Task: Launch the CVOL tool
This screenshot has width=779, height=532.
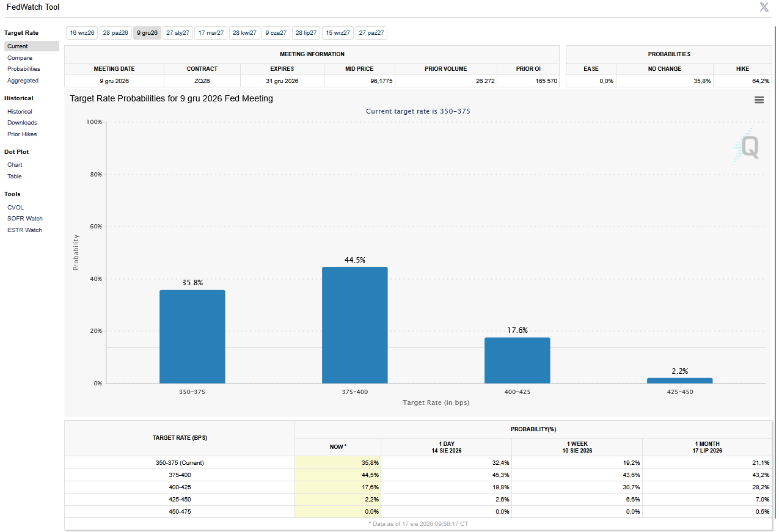Action: pyautogui.click(x=15, y=208)
